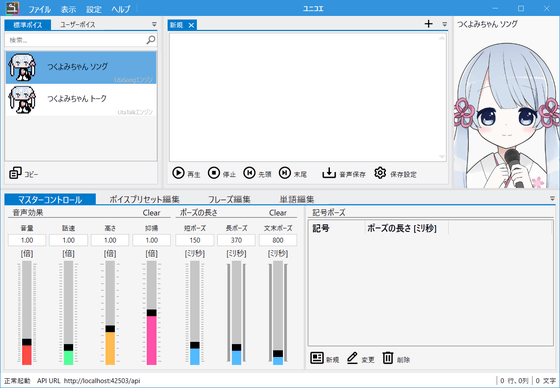560x388 pixels.
Task: Edit symbol pause with 変更 pencil icon
Action: [x=352, y=358]
